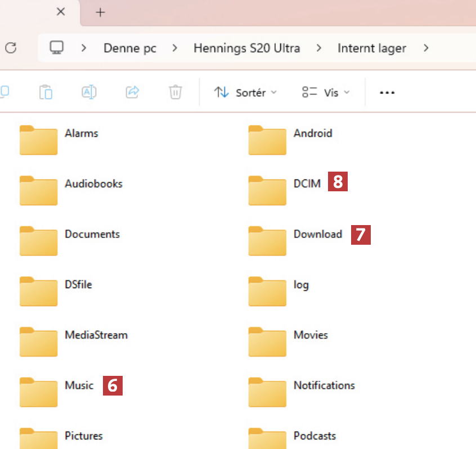Expand the chevron after Denne pc
476x449 pixels.
(175, 48)
